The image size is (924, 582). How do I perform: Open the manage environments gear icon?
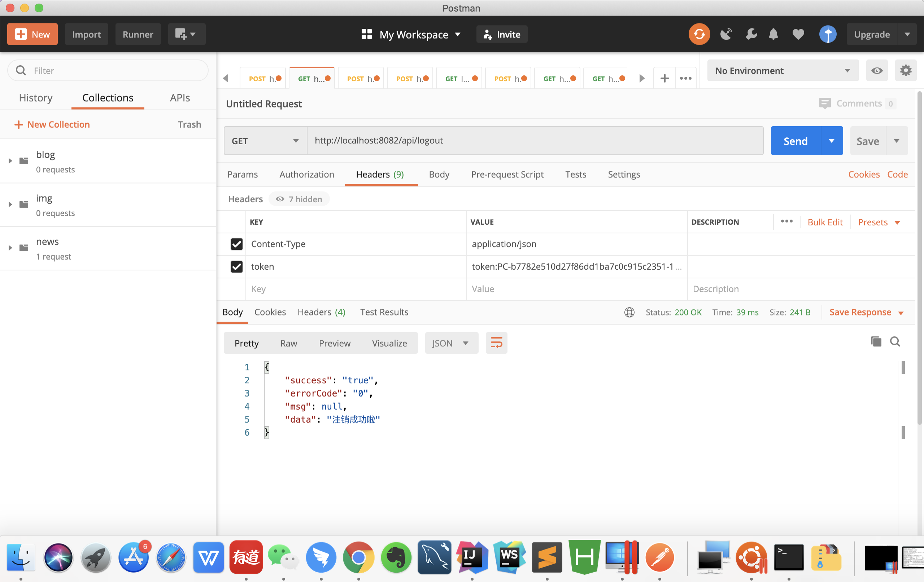(905, 71)
